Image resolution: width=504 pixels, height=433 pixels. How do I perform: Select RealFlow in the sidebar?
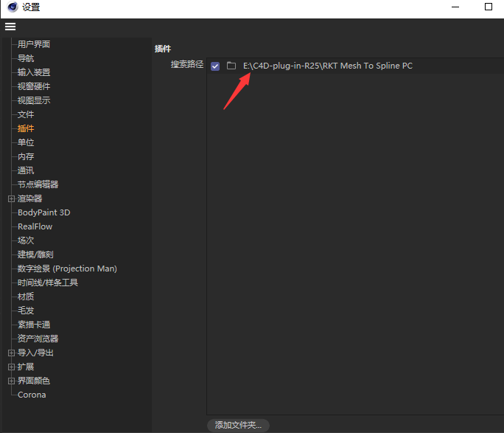pyautogui.click(x=35, y=226)
